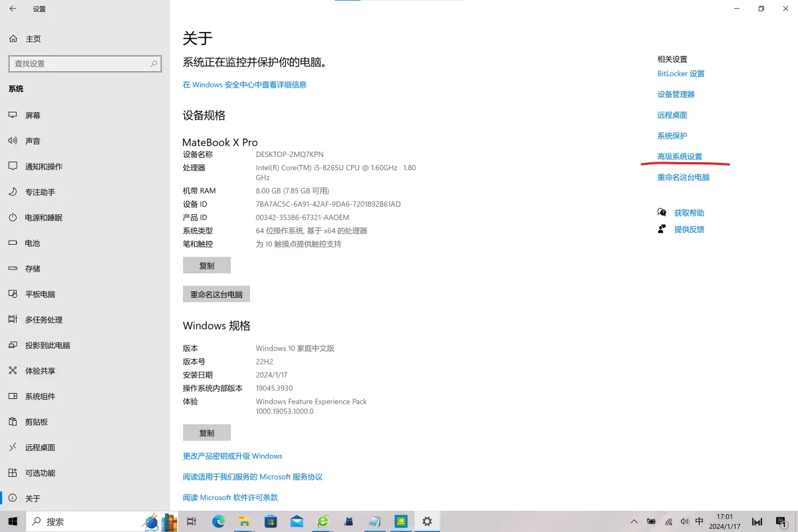Click 复制 button under Windows 规格
The image size is (798, 532).
click(x=207, y=433)
